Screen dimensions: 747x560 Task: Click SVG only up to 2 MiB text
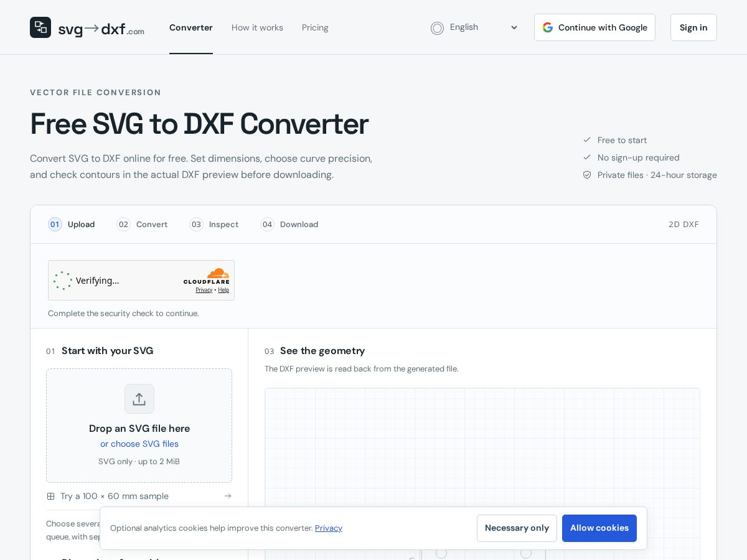139,462
